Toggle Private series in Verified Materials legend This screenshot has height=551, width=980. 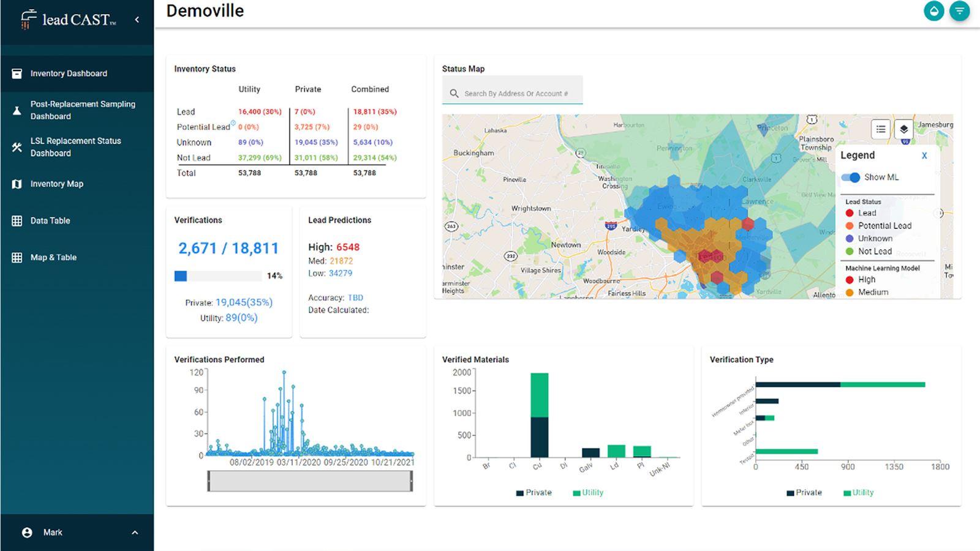[533, 493]
